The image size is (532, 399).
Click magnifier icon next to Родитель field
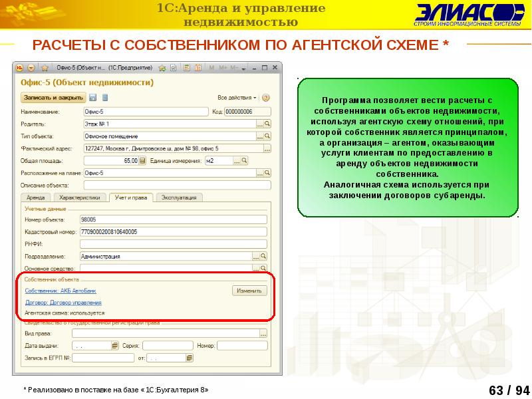(x=268, y=124)
